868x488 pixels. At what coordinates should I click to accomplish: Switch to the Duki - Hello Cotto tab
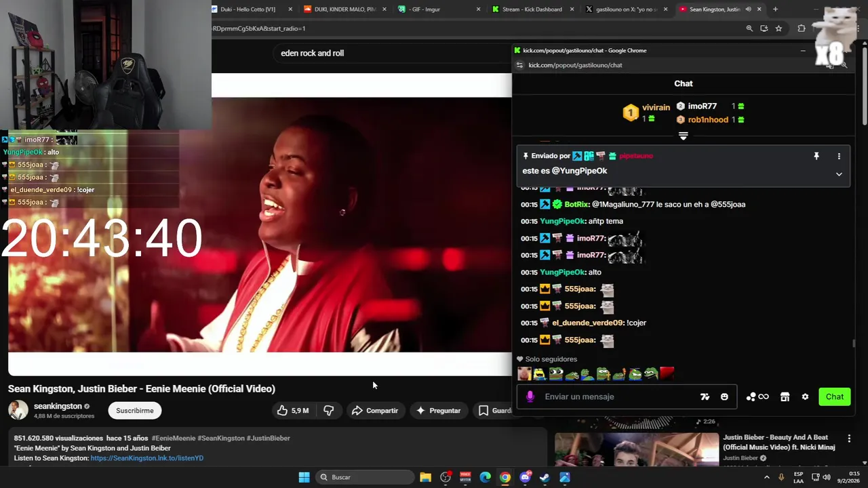click(252, 9)
